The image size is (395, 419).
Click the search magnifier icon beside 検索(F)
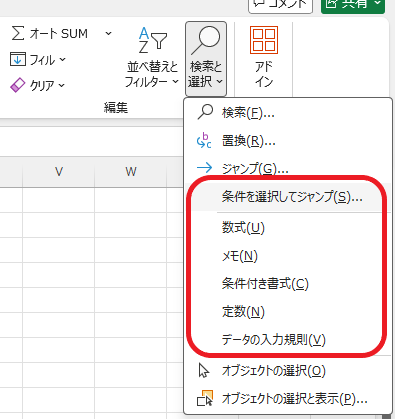205,112
